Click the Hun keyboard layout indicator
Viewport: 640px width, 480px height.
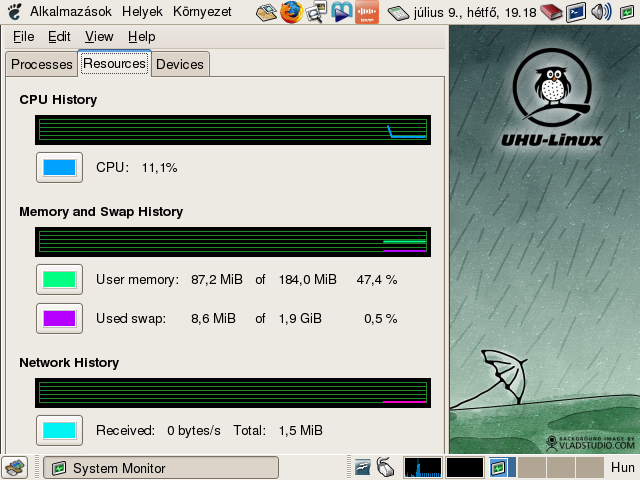click(622, 467)
